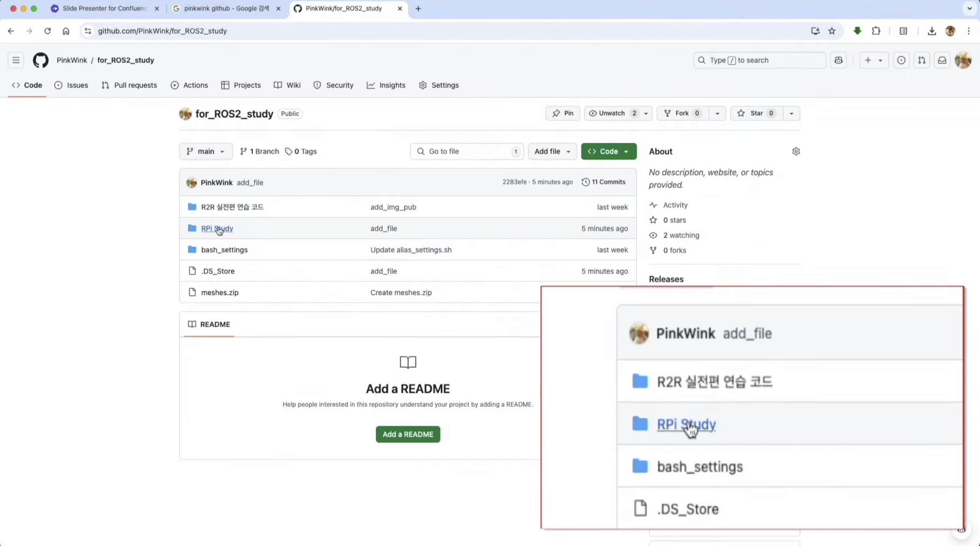
Task: Open the Copilot chat icon
Action: (x=838, y=60)
